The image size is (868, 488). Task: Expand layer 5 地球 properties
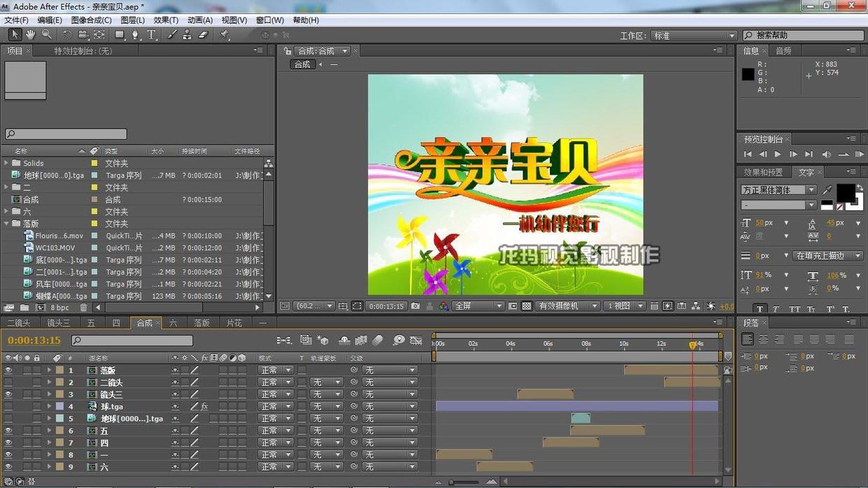[49, 418]
